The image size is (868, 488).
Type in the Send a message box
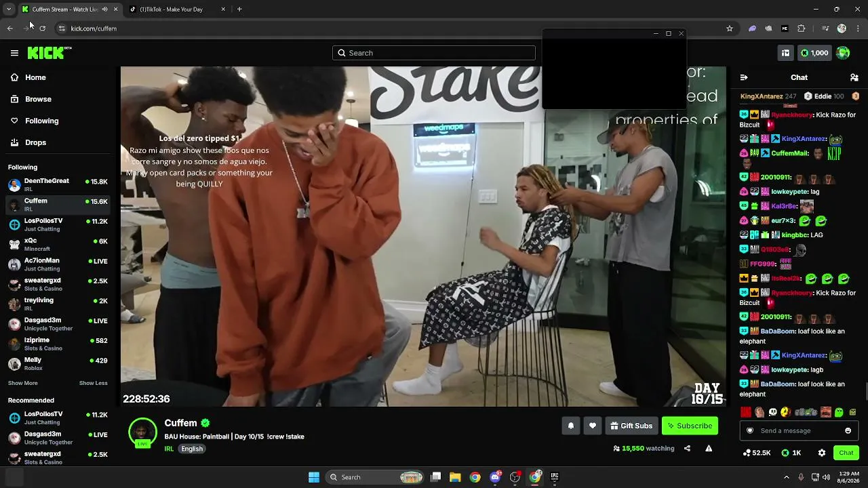point(799,430)
